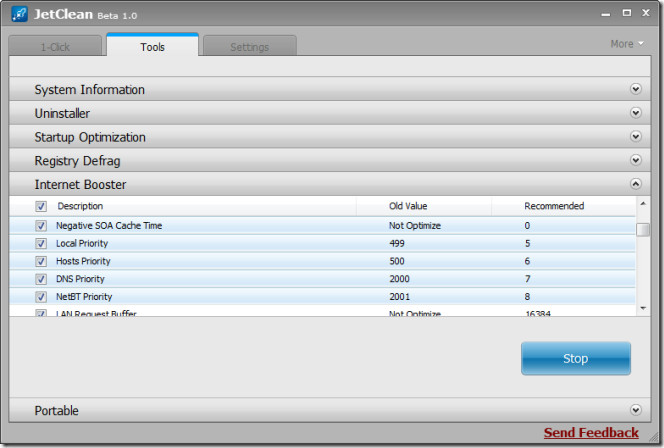This screenshot has height=448, width=664.
Task: Click the old value 2001
Action: (x=399, y=297)
